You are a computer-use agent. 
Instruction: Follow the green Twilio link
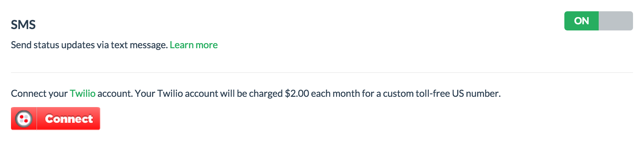tap(83, 93)
